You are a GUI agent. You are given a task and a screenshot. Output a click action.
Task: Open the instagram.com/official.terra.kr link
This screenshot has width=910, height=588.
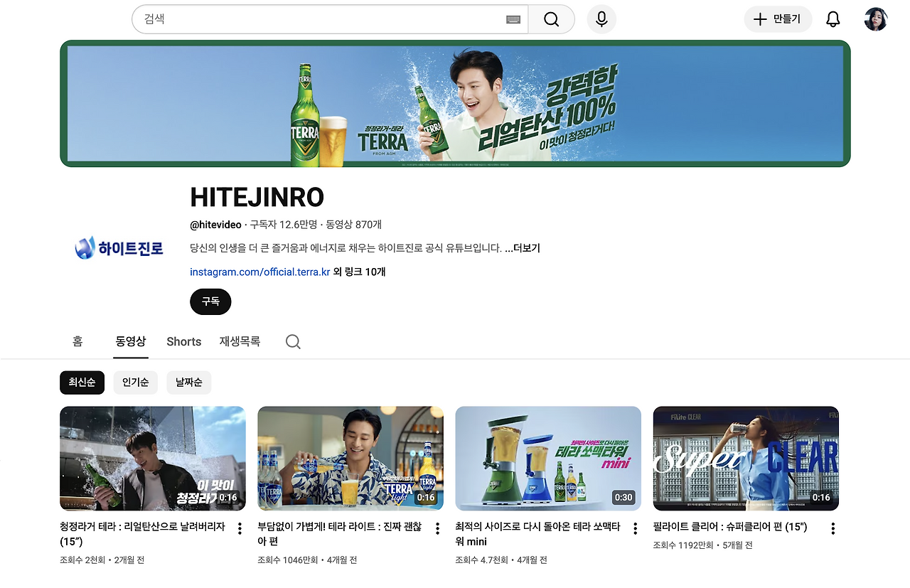[x=260, y=272]
